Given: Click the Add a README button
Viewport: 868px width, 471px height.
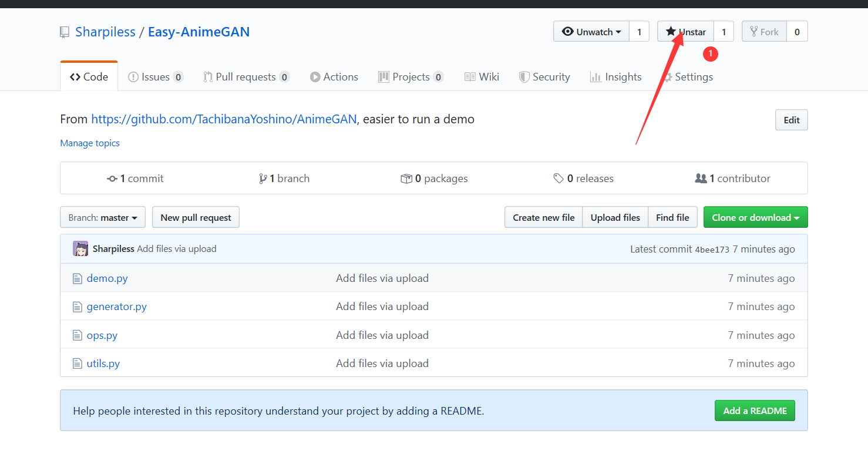Looking at the screenshot, I should coord(755,411).
